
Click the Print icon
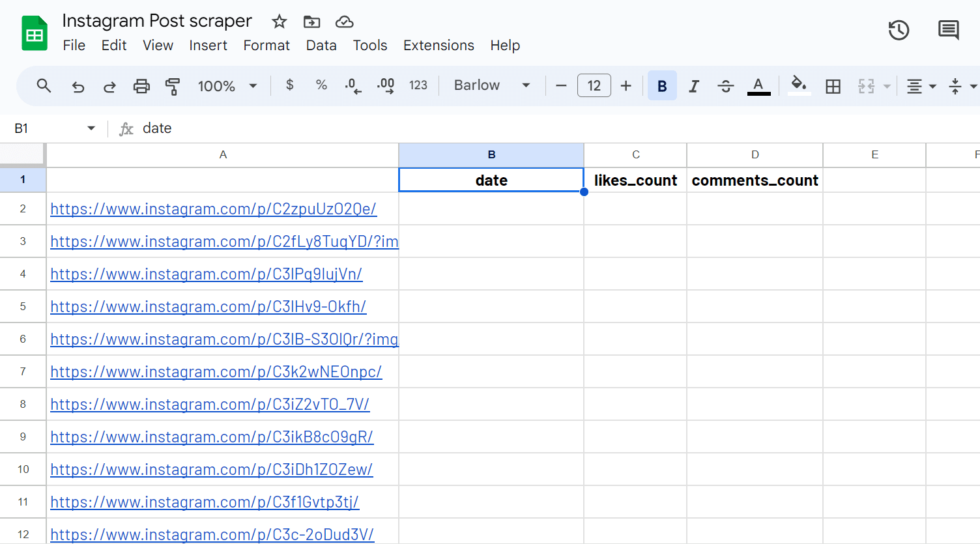(141, 86)
